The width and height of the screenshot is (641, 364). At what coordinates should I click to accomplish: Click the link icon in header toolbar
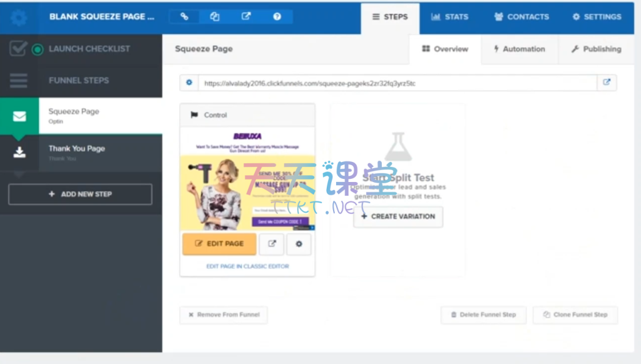click(184, 17)
